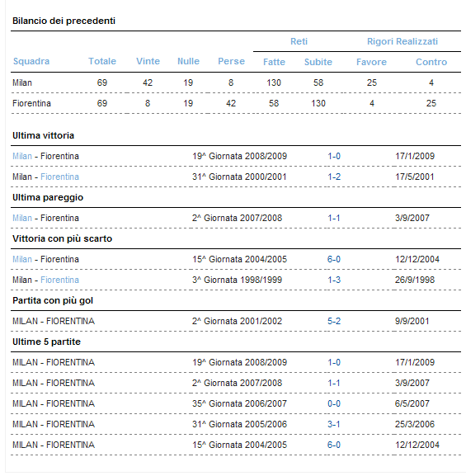Screen dimensions: 466x476
Task: Click the Perse column header
Action: click(231, 61)
